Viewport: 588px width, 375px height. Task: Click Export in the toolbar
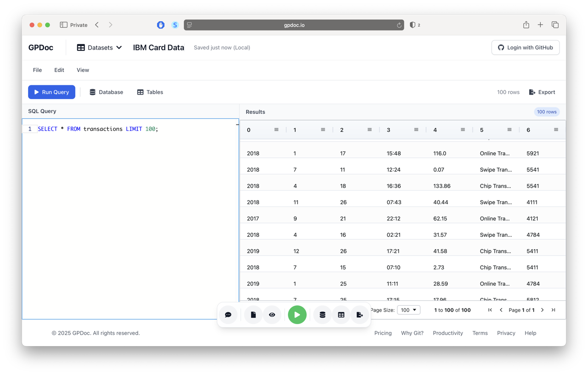coord(542,92)
